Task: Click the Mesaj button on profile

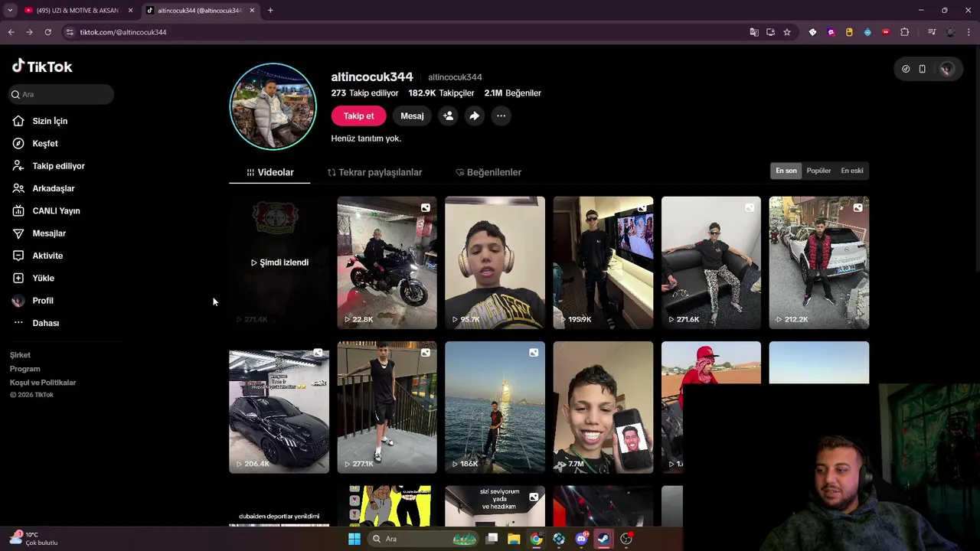Action: pyautogui.click(x=412, y=116)
